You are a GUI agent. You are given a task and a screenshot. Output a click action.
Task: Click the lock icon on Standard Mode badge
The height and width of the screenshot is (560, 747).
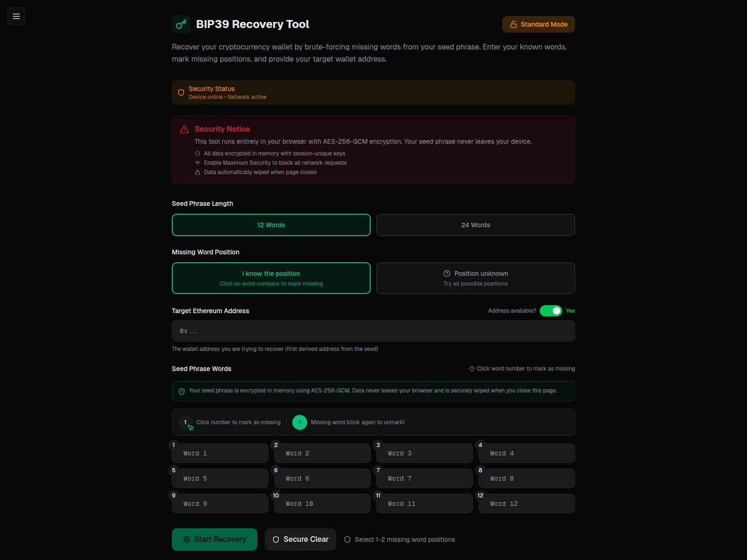pyautogui.click(x=513, y=24)
